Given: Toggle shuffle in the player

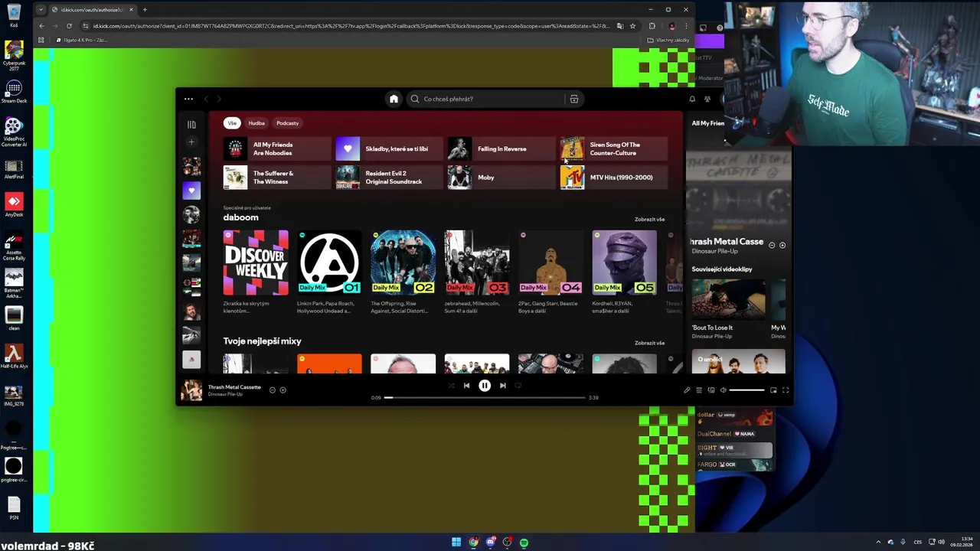Looking at the screenshot, I should point(451,386).
